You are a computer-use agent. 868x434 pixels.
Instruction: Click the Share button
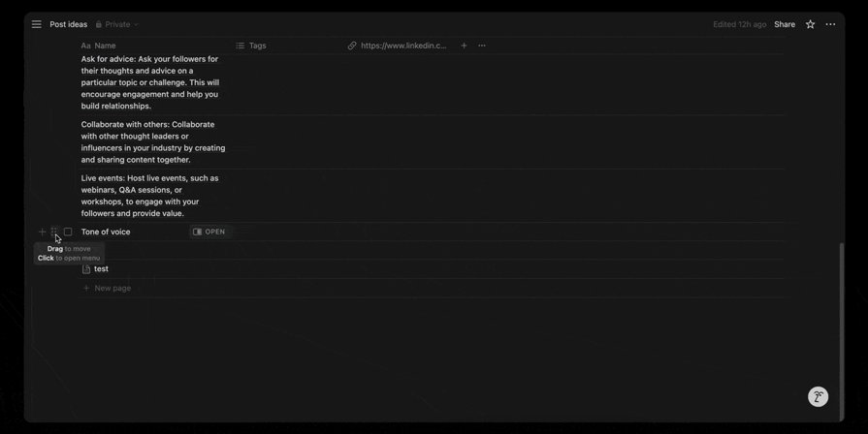tap(785, 24)
